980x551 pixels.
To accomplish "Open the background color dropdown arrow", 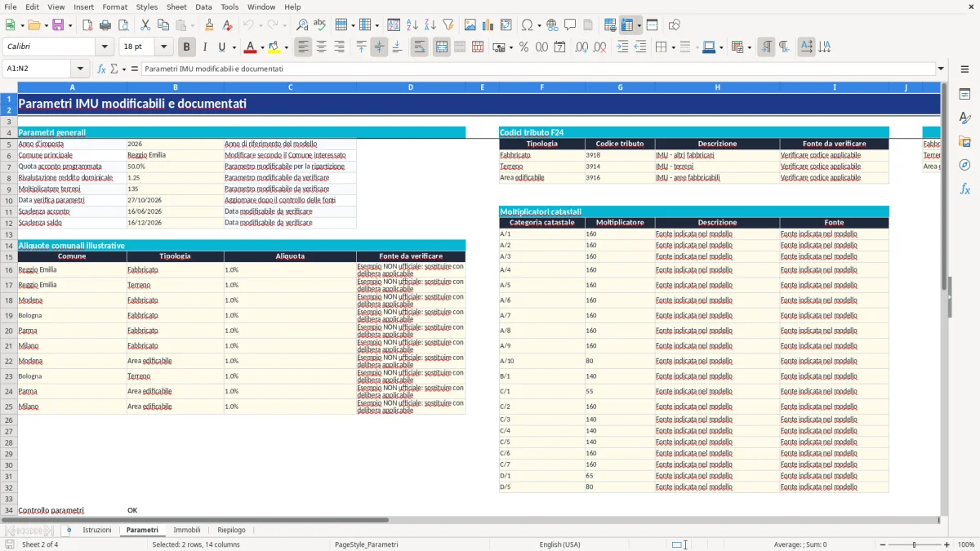I will tap(285, 47).
